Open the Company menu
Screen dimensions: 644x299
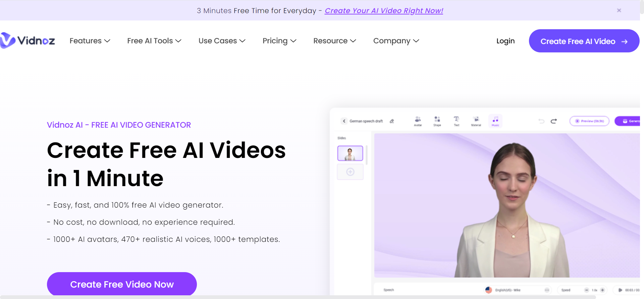point(396,41)
